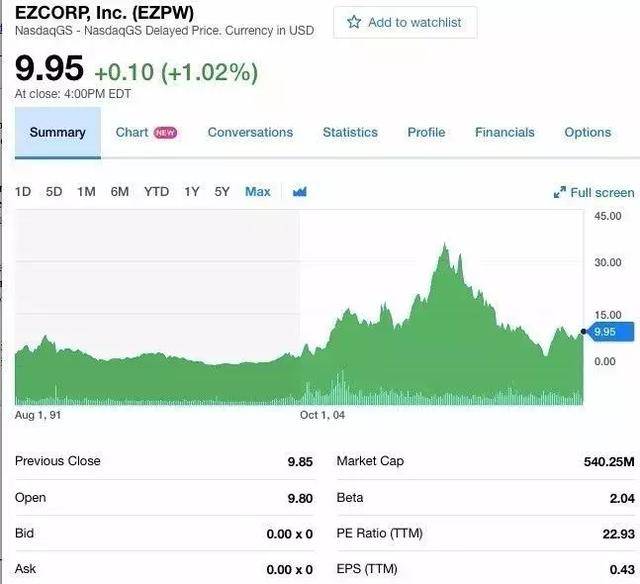
Task: Select the blue 9.95 price marker on chart
Action: point(608,331)
